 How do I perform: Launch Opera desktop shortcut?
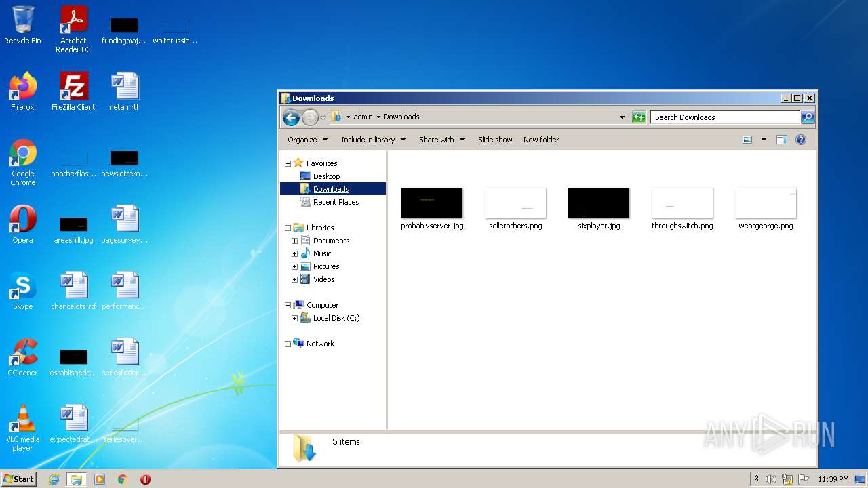22,224
